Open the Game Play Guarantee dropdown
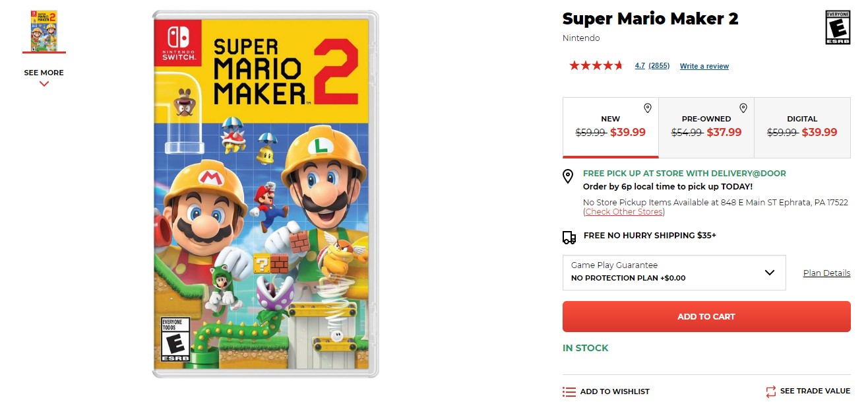Screen dimensions: 868x408 coord(673,273)
